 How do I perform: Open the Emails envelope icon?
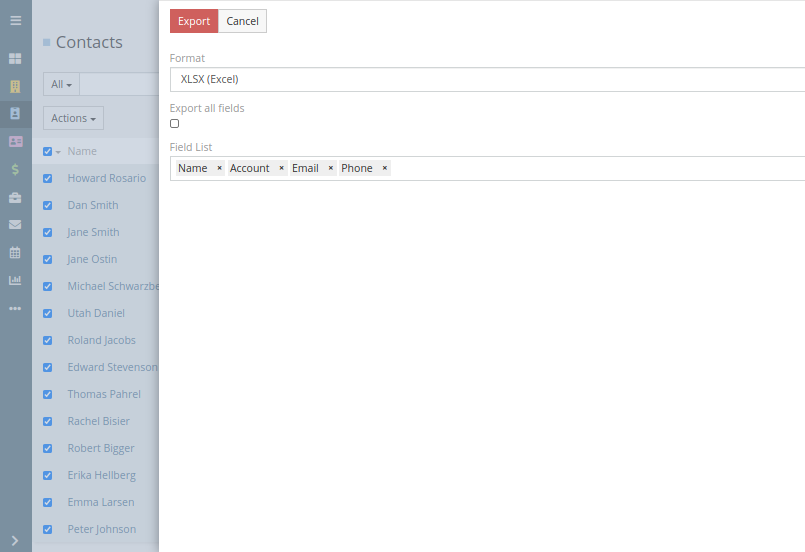click(15, 224)
